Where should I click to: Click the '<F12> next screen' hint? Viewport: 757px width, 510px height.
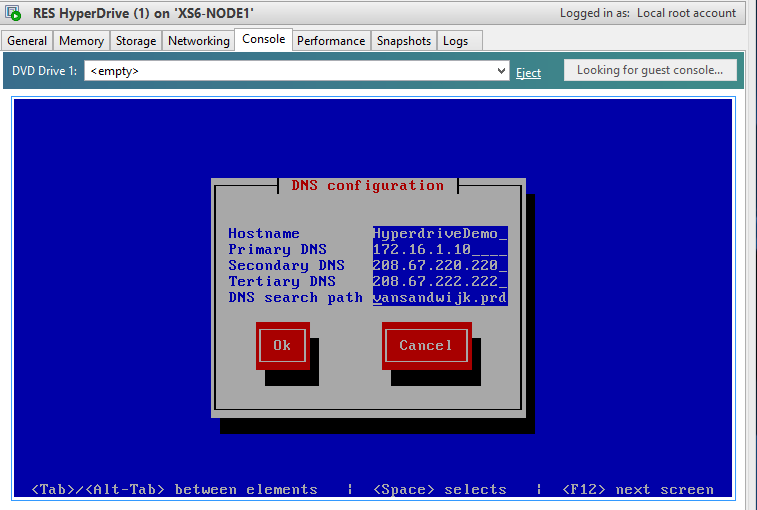[638, 490]
